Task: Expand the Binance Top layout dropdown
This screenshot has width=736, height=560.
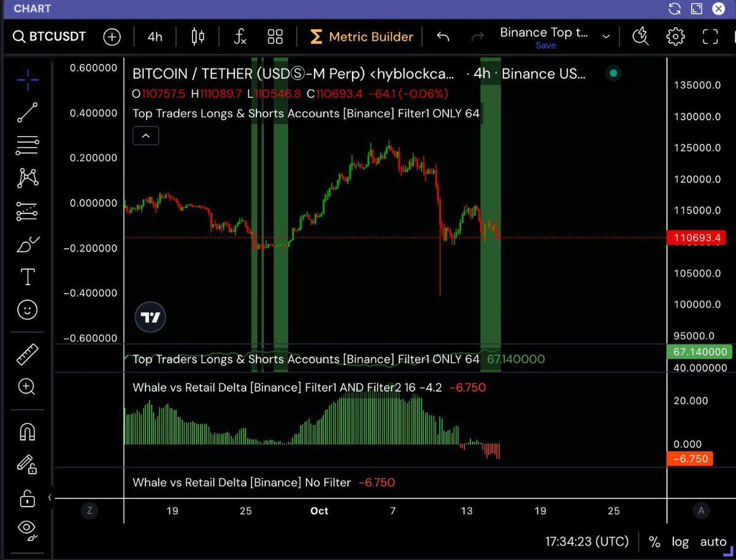Action: (x=606, y=36)
